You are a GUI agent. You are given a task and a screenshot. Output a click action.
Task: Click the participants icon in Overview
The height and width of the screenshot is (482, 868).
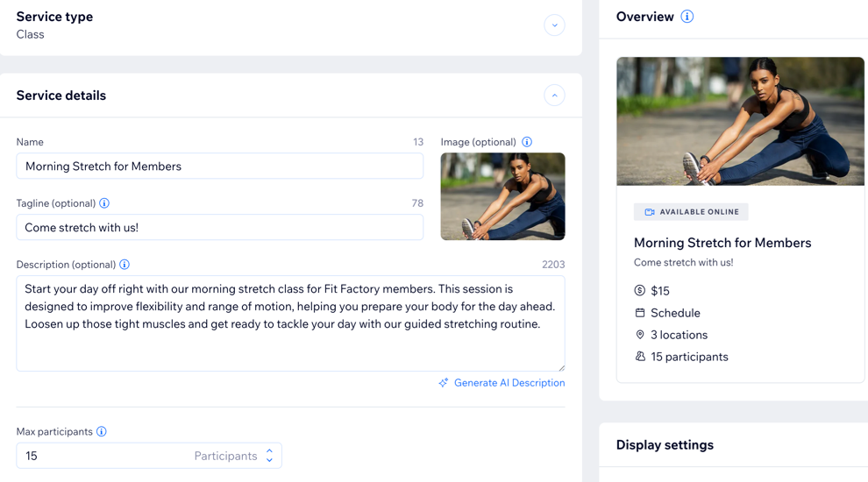click(640, 357)
